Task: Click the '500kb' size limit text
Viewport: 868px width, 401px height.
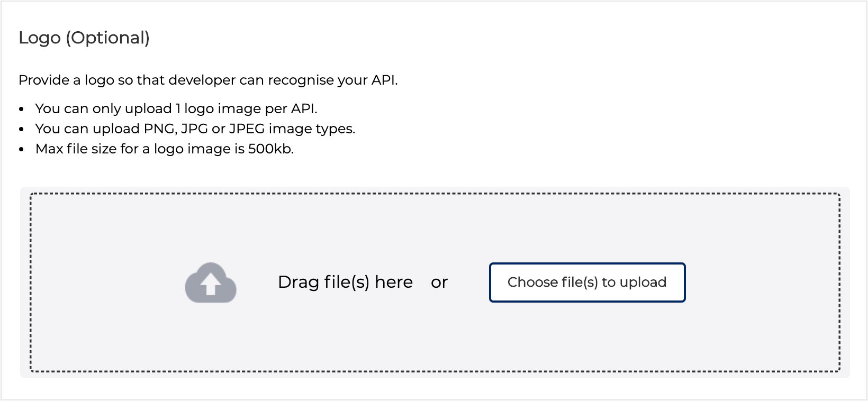Action: 271,149
